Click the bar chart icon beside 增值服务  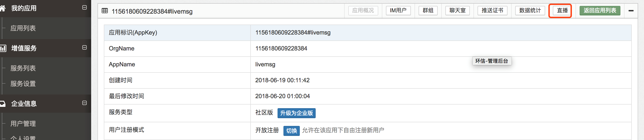coord(3,48)
